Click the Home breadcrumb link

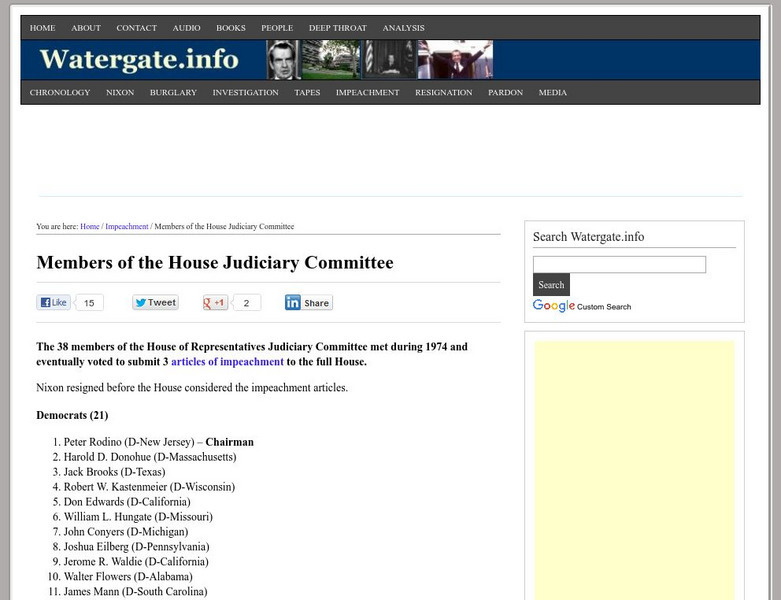click(90, 227)
